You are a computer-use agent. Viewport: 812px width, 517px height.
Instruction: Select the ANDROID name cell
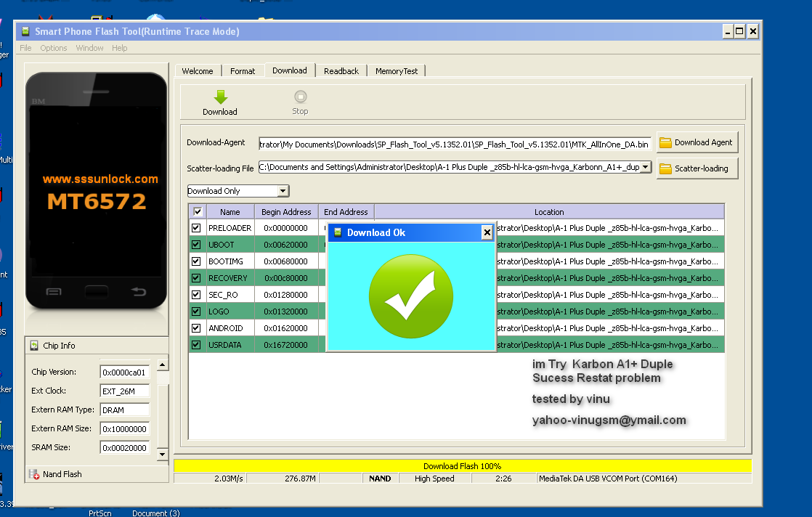coord(230,328)
